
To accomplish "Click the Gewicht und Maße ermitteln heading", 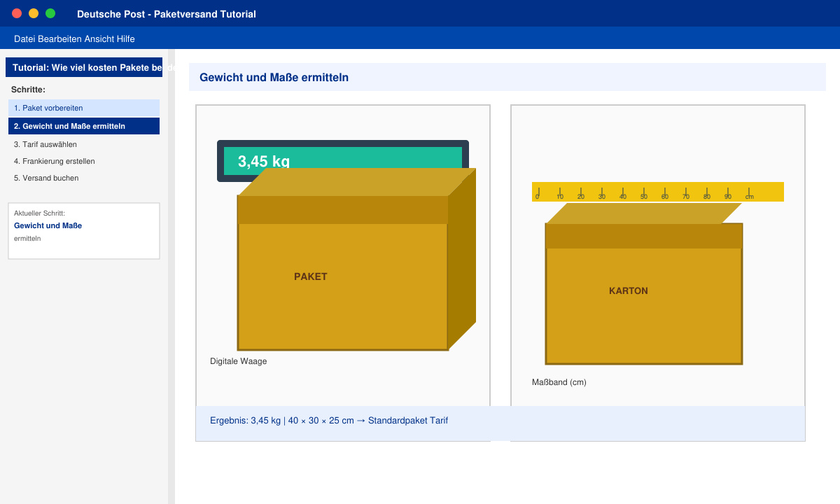I will tap(274, 77).
